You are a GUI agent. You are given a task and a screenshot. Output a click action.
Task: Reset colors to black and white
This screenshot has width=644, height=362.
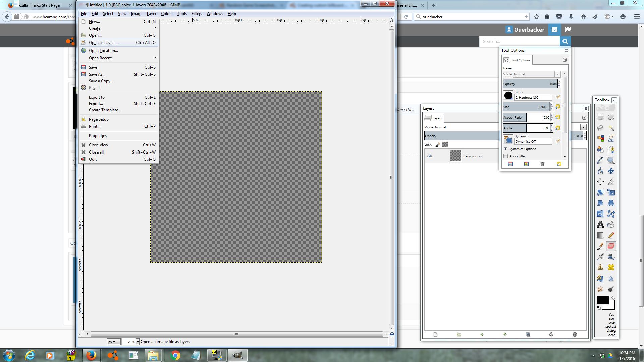598,307
